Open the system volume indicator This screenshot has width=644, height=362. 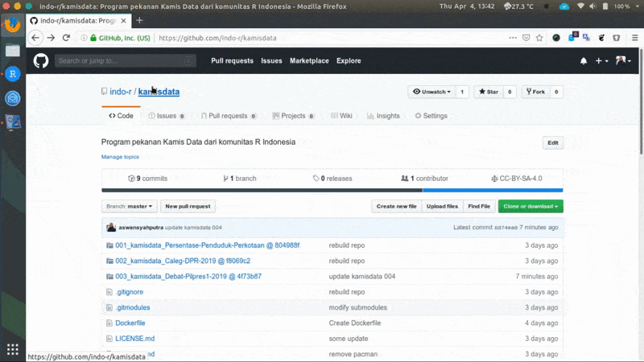click(592, 6)
